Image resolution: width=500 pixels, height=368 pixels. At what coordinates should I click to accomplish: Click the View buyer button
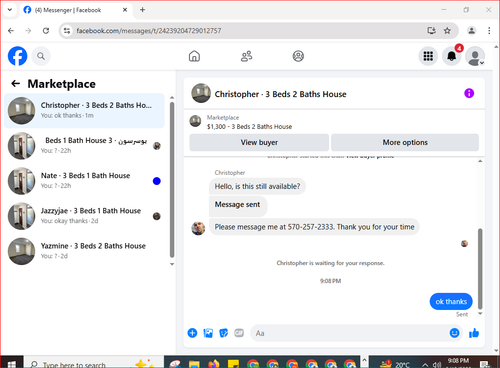[259, 142]
